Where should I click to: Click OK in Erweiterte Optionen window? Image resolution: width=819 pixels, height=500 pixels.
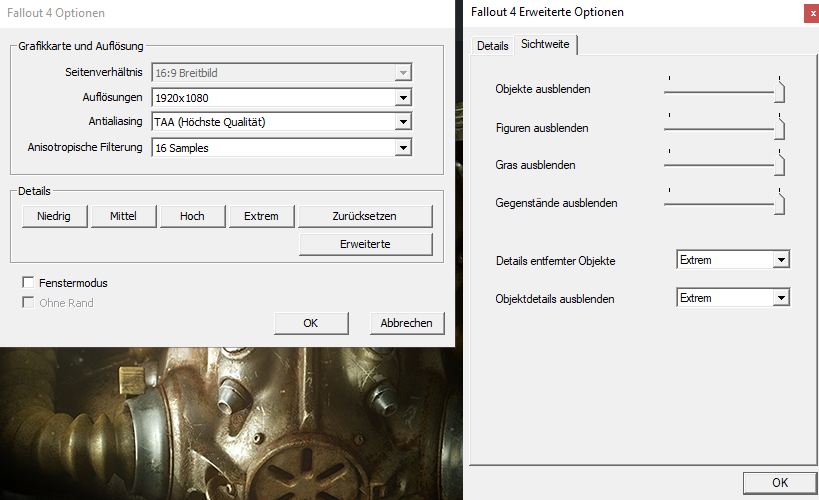(780, 483)
